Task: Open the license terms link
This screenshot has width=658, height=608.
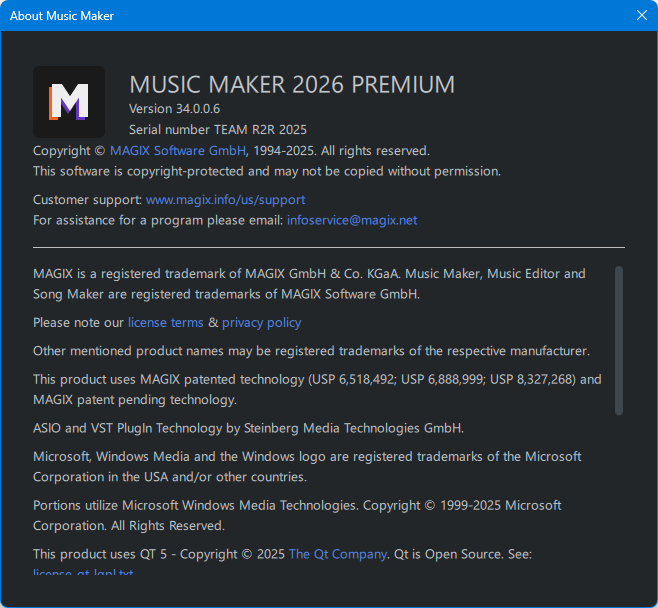Action: point(165,323)
